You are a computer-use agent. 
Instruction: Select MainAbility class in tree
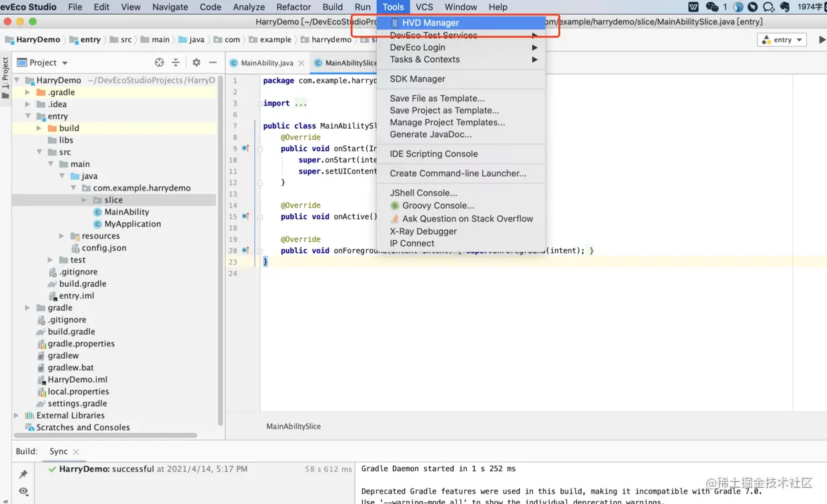127,212
